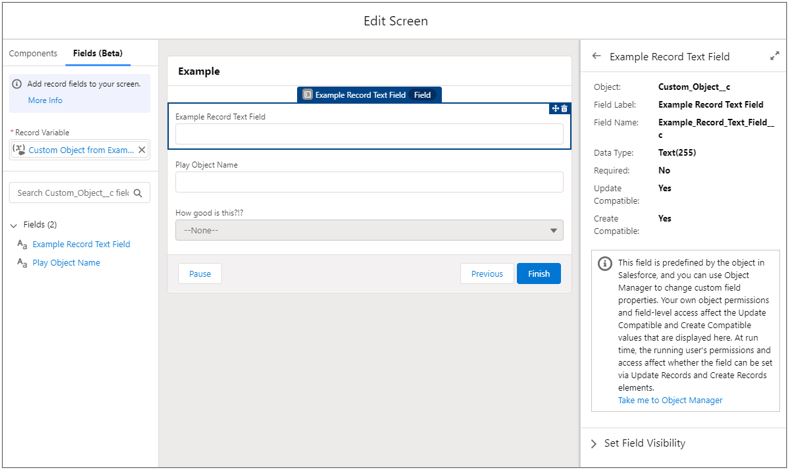
Task: Collapse the Fields (2) section
Action: tap(14, 225)
